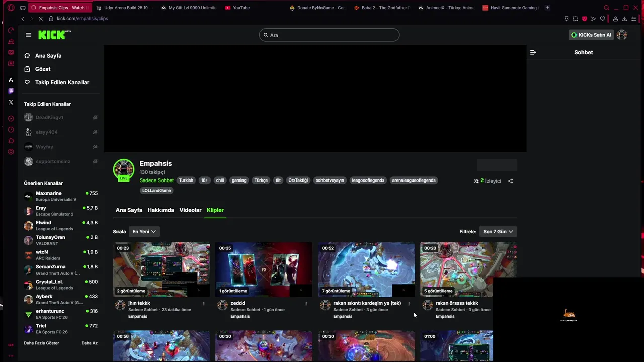The image size is (644, 362).
Task: Open history clock icon in Opera sidebar
Action: click(x=11, y=130)
